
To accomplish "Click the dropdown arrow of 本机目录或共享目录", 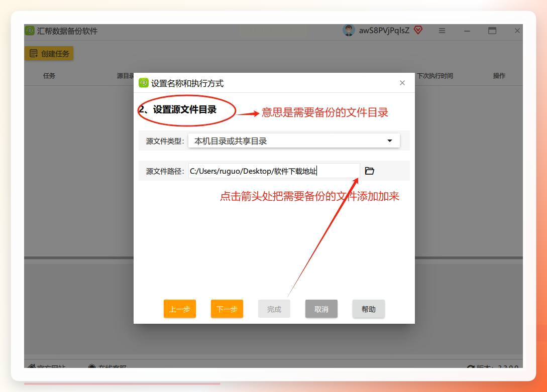I will pyautogui.click(x=390, y=141).
